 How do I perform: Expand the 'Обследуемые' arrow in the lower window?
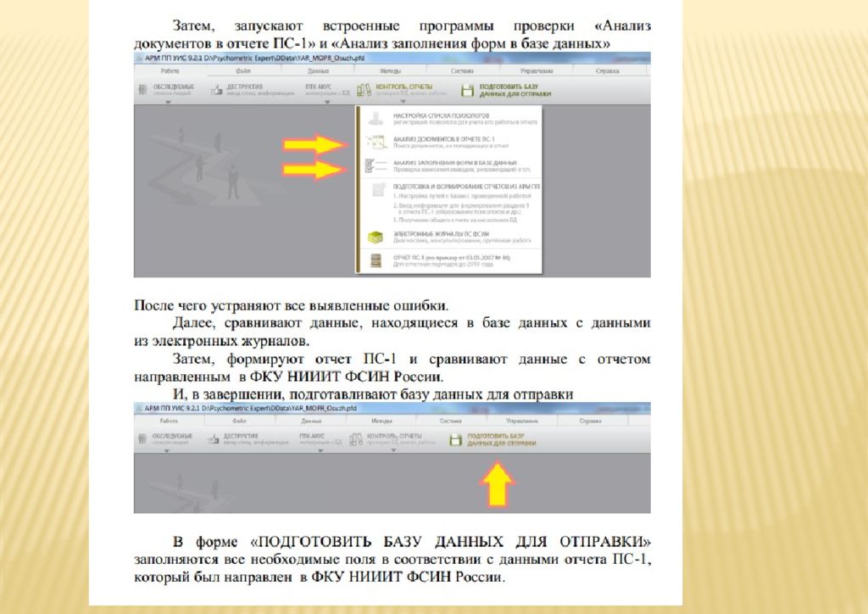[168, 451]
